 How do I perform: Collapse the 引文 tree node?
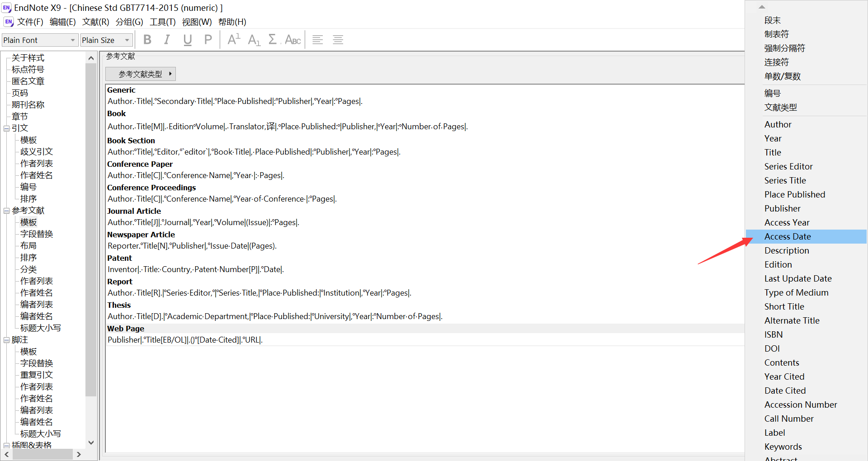(x=7, y=128)
